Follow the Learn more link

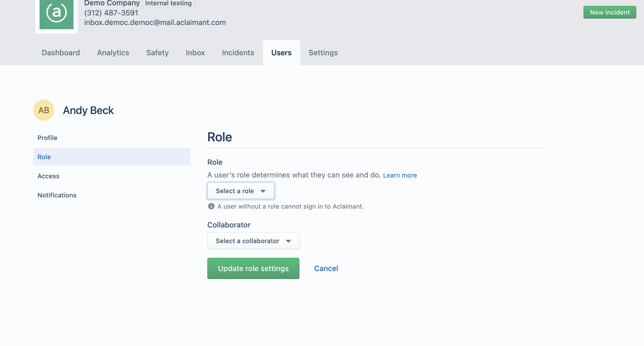pyautogui.click(x=400, y=175)
